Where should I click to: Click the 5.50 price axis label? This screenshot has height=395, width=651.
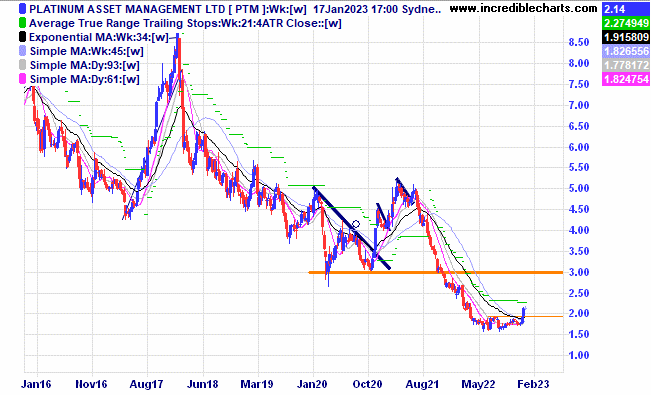tap(579, 167)
